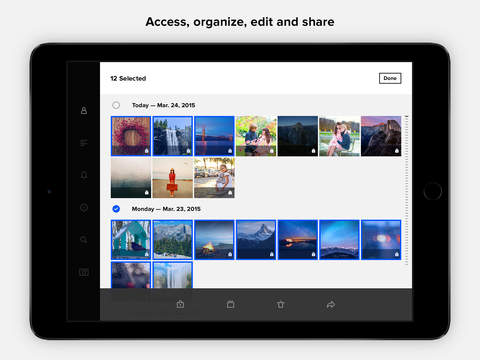This screenshot has width=480, height=360.
Task: Select the woman in red dress beach photo
Action: [x=173, y=178]
